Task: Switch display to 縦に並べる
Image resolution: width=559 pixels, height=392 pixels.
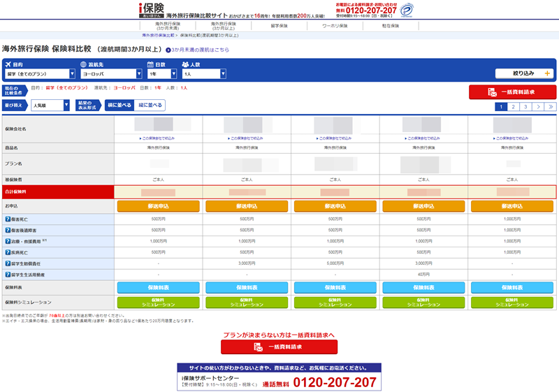Action: click(x=150, y=105)
